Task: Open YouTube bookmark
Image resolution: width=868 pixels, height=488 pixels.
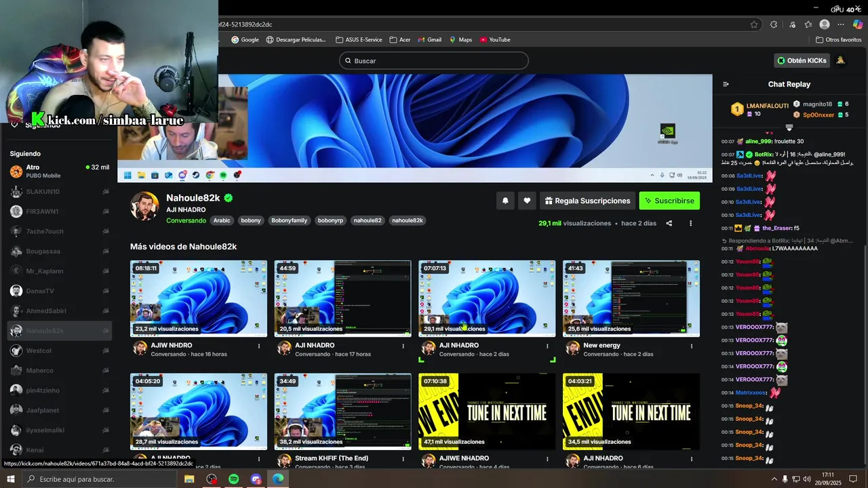Action: (495, 39)
